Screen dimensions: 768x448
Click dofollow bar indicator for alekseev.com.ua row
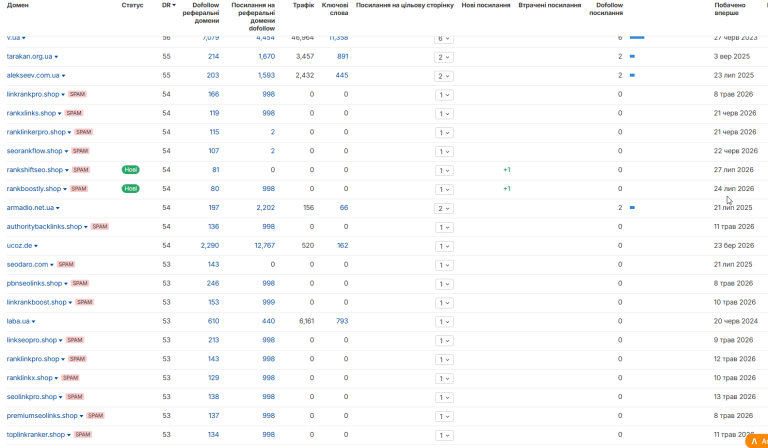[632, 75]
